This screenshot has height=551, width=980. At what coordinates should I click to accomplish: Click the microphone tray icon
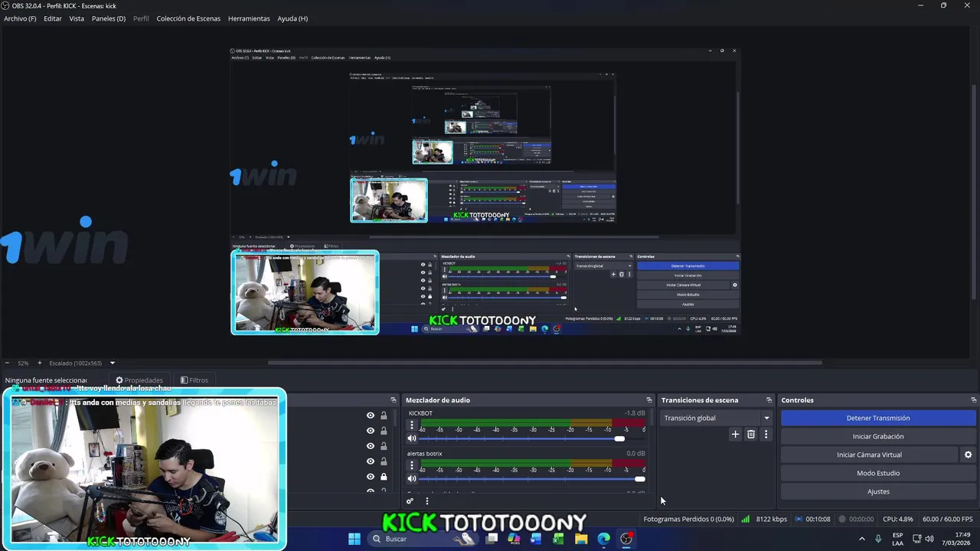pos(878,539)
